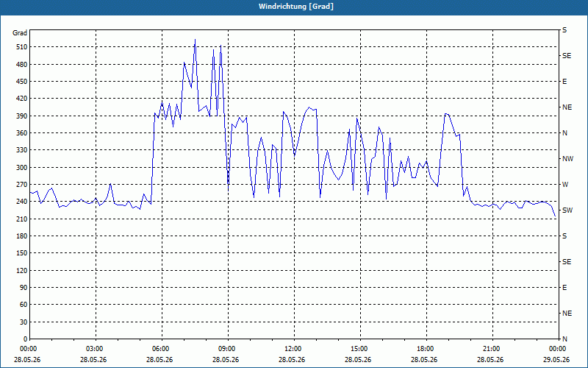Viewport: 588px width, 368px height.
Task: Click the 390 degree axis label
Action: pyautogui.click(x=21, y=116)
